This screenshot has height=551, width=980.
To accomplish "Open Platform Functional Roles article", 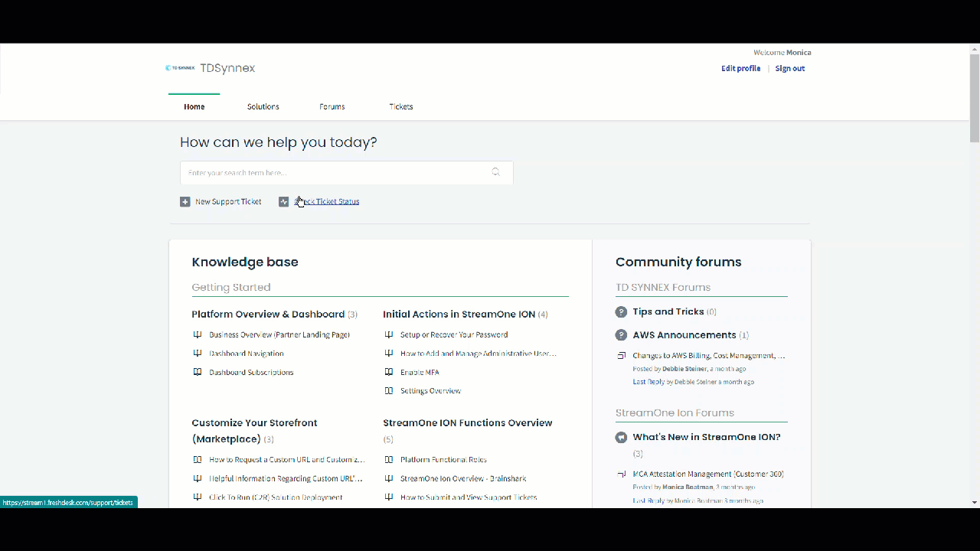I will tap(443, 460).
